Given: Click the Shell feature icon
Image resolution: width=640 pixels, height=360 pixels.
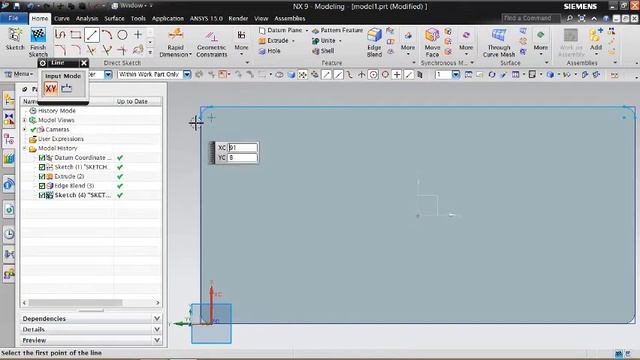Looking at the screenshot, I should [316, 51].
